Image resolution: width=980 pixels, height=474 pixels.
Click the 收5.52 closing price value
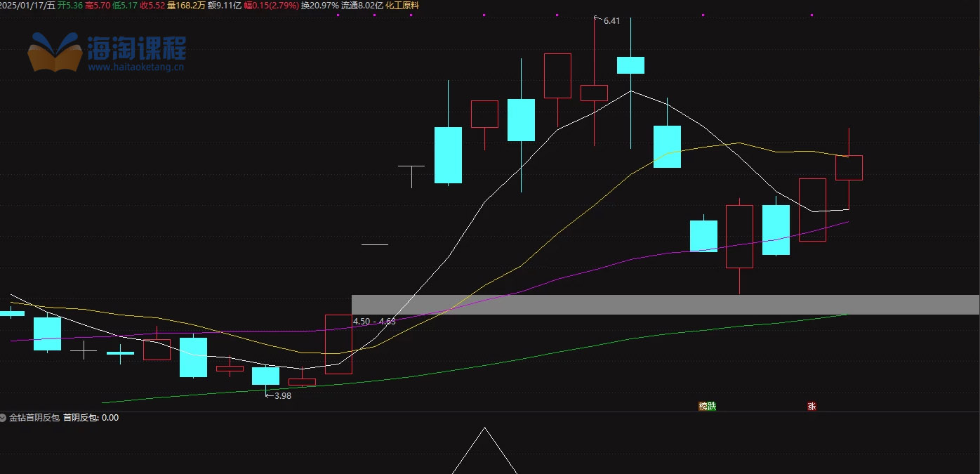click(152, 5)
